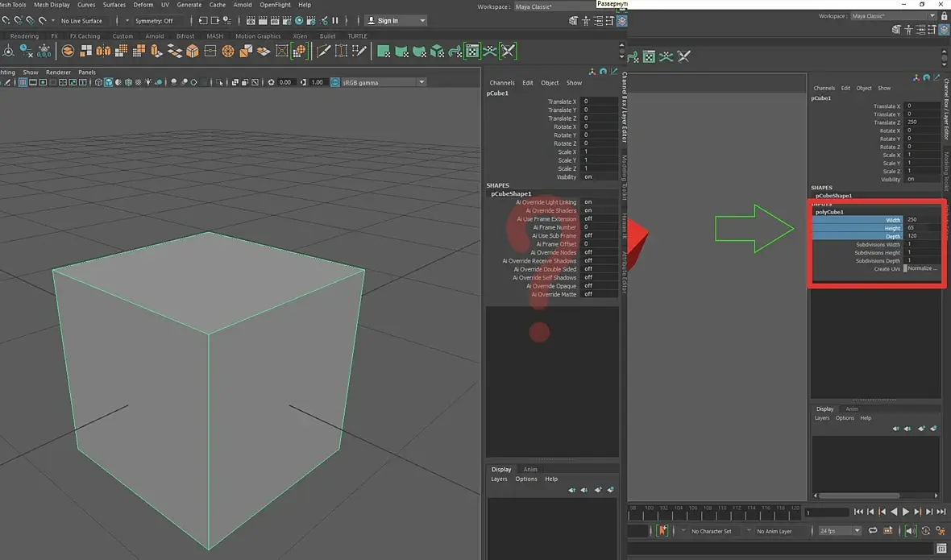Select the Bifrost shelf tab
Screen dimensions: 951x560
click(x=185, y=36)
